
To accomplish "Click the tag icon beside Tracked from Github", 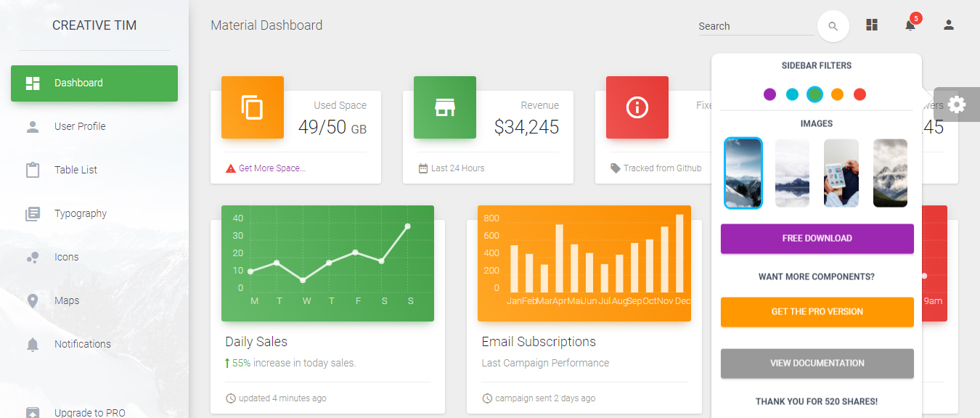I will click(616, 168).
